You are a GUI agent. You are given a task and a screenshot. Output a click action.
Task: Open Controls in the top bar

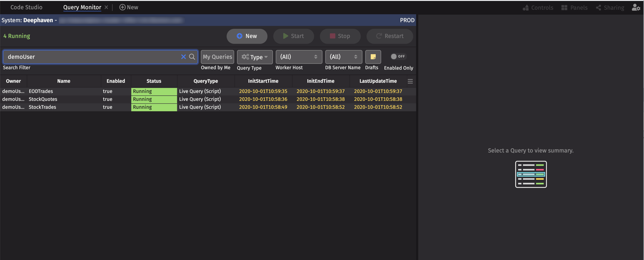(x=538, y=7)
